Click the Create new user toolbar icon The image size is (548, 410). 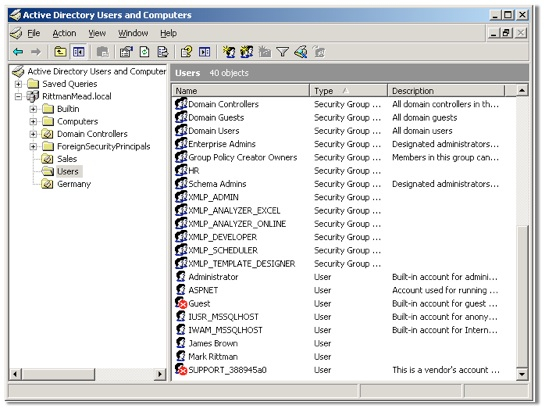(x=229, y=52)
